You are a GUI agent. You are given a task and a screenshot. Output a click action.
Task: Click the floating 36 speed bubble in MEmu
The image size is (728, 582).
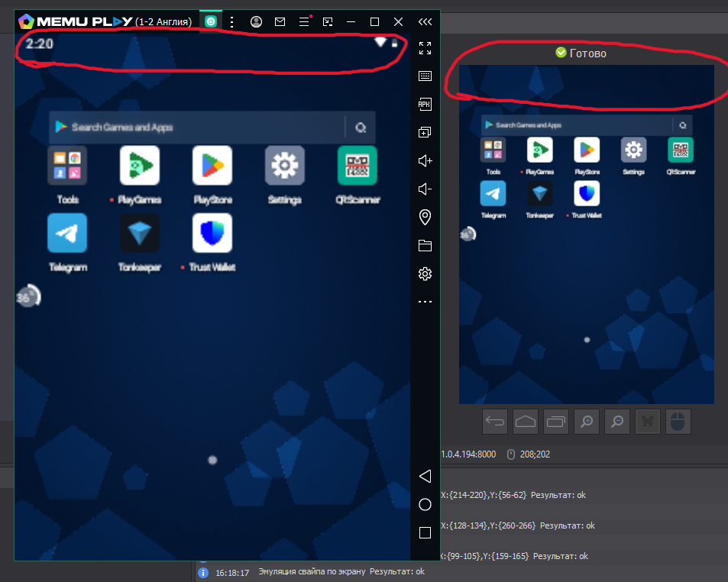28,296
